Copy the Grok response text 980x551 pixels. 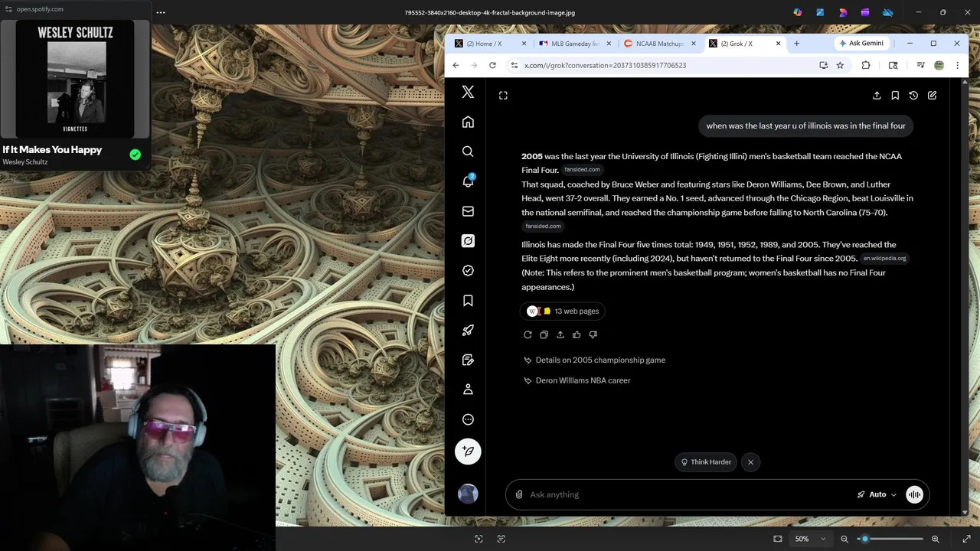544,334
